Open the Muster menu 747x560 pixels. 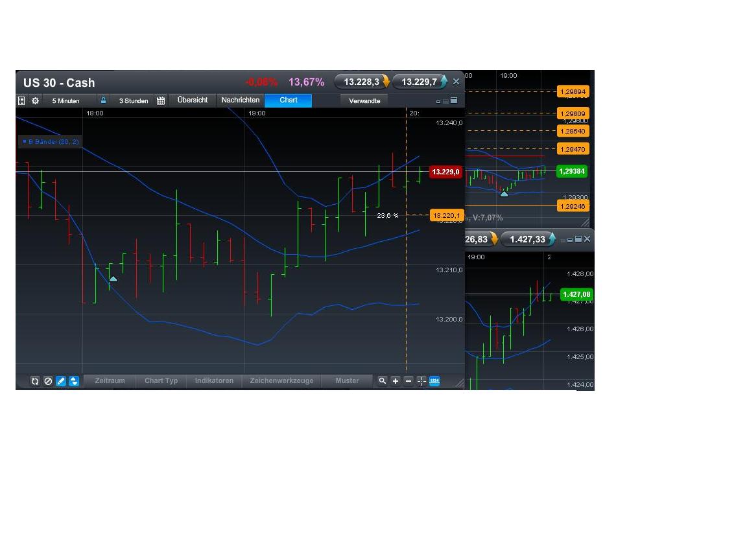[347, 381]
